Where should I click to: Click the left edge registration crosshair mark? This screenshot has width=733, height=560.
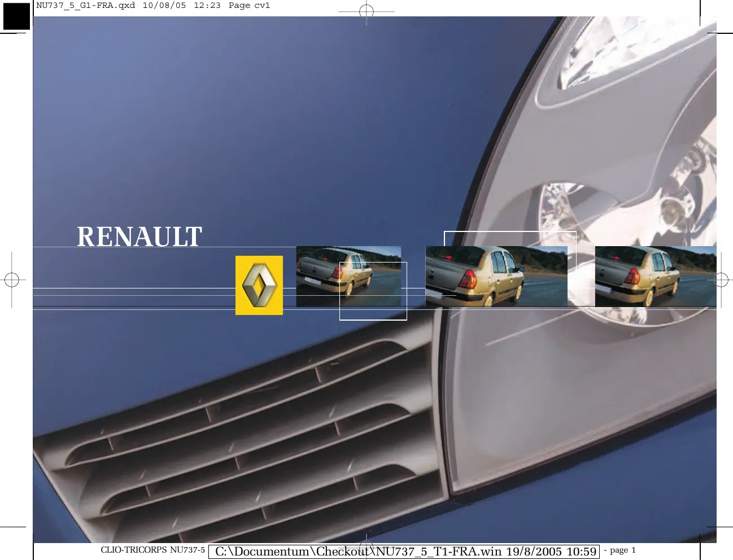12,279
